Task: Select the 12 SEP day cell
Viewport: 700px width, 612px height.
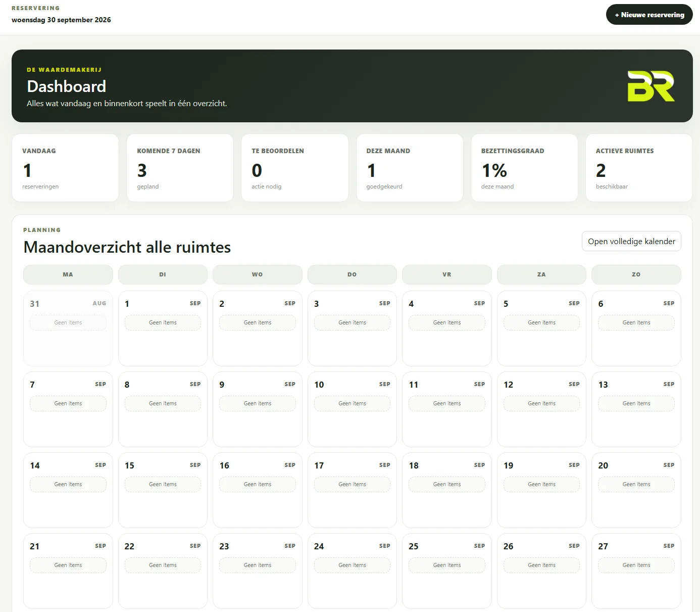Action: [541, 409]
